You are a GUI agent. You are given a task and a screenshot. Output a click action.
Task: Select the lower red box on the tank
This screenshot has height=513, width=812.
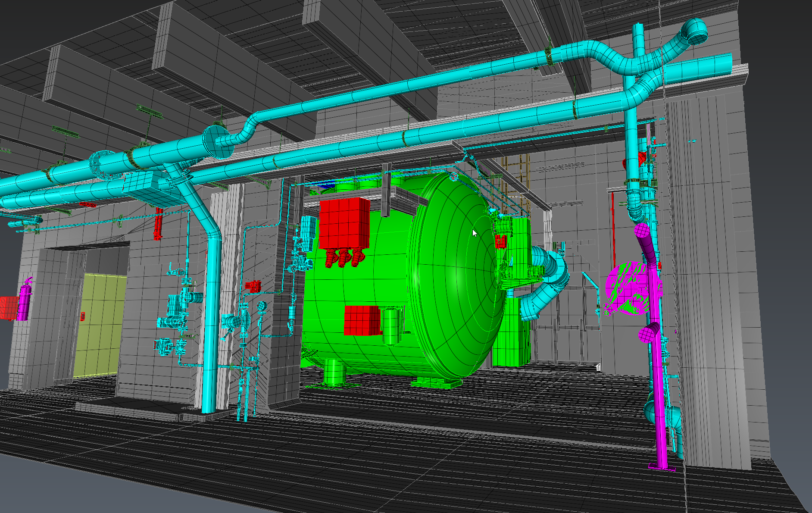[362, 320]
